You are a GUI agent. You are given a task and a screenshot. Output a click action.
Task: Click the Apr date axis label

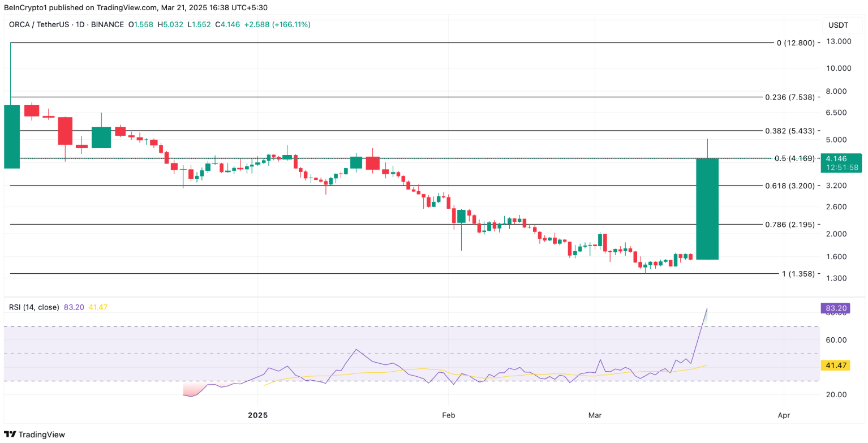pyautogui.click(x=784, y=415)
